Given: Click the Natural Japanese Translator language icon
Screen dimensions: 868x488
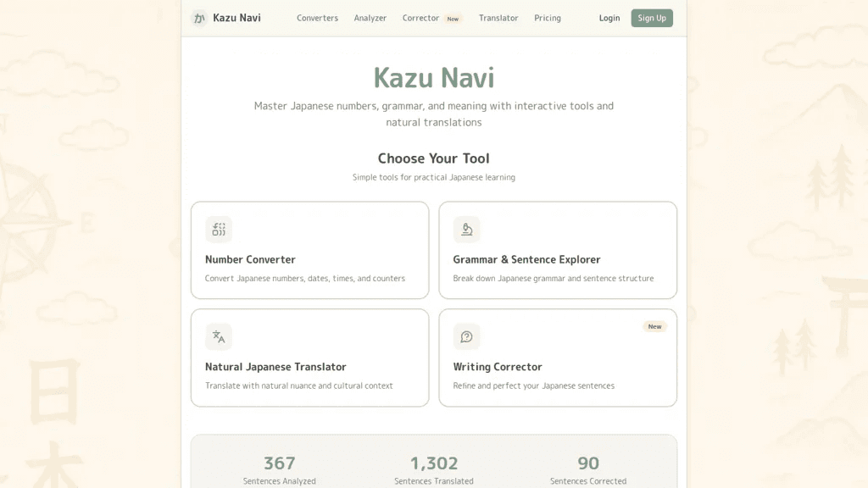Looking at the screenshot, I should [219, 336].
